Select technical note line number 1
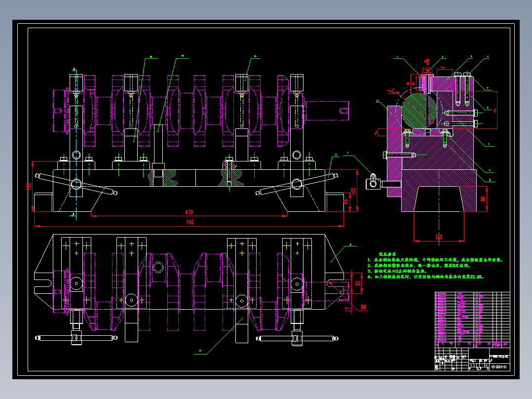The image size is (532, 399). [x=435, y=260]
